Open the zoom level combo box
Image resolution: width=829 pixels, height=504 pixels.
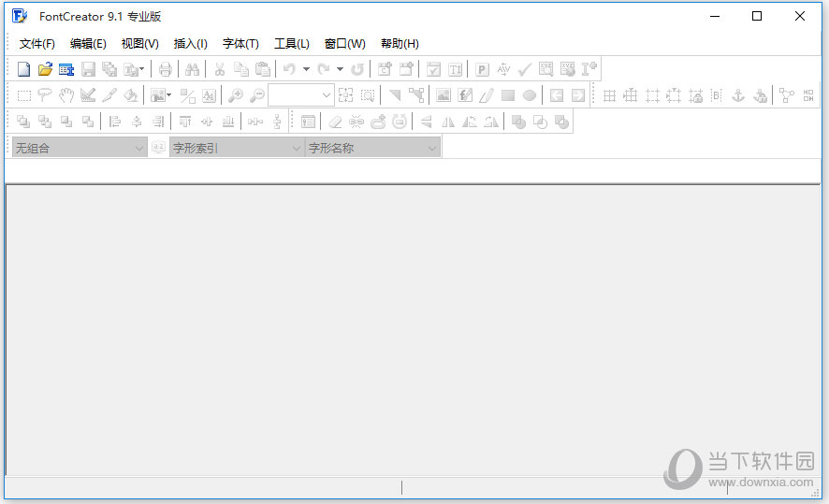[301, 95]
